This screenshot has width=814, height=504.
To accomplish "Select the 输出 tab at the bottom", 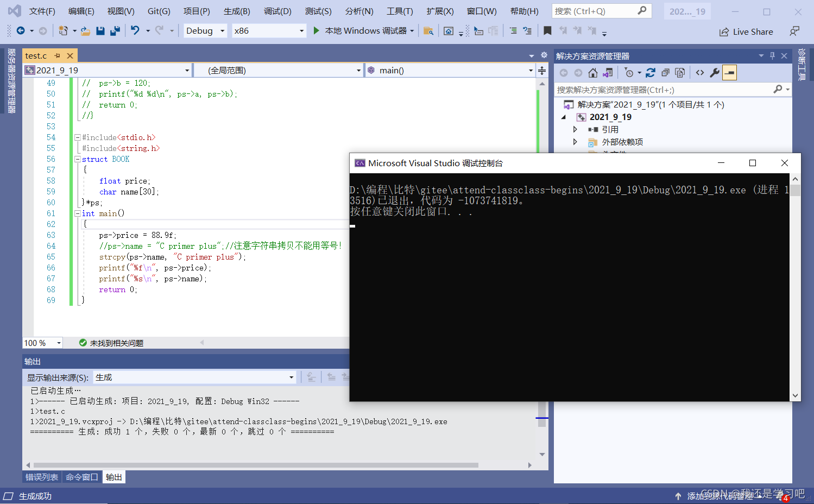I will coord(113,477).
